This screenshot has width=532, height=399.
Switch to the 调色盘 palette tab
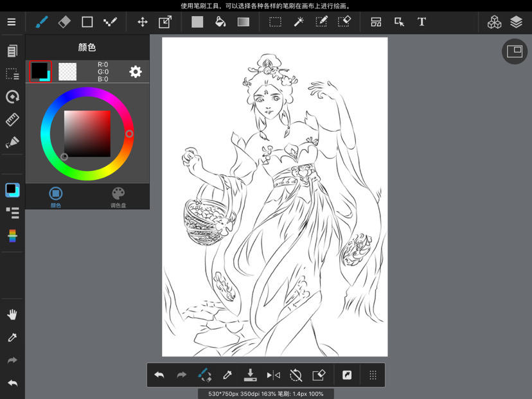(118, 197)
